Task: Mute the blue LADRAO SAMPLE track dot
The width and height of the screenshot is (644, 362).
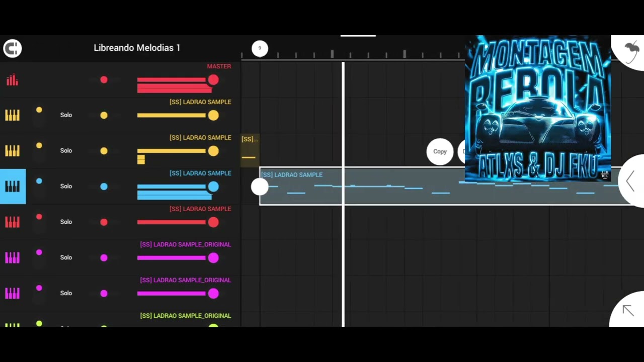Action: [x=39, y=181]
